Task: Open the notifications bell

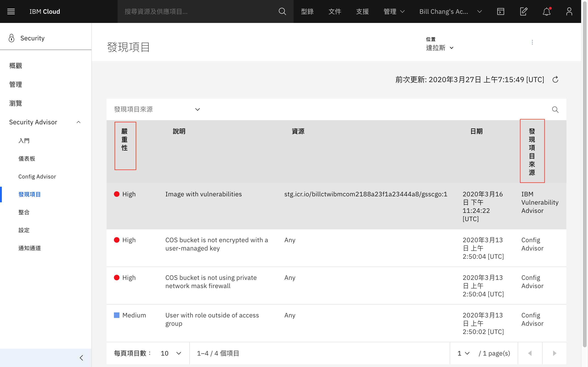Action: 546,11
